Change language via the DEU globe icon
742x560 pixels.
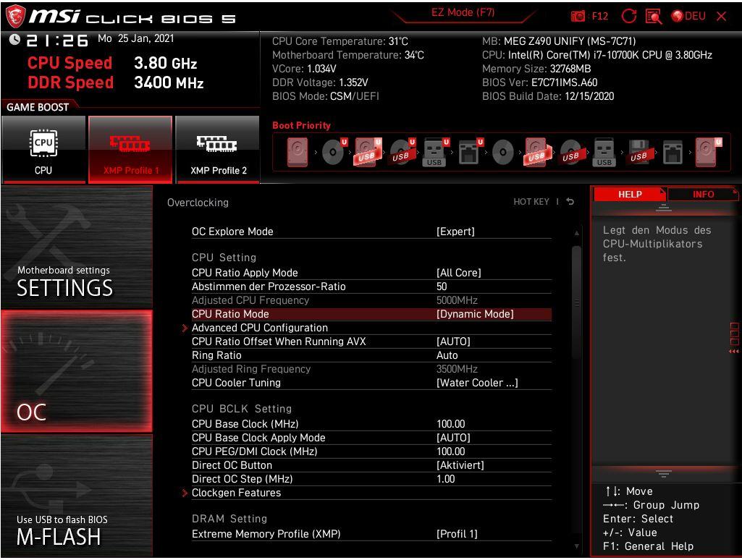point(688,16)
